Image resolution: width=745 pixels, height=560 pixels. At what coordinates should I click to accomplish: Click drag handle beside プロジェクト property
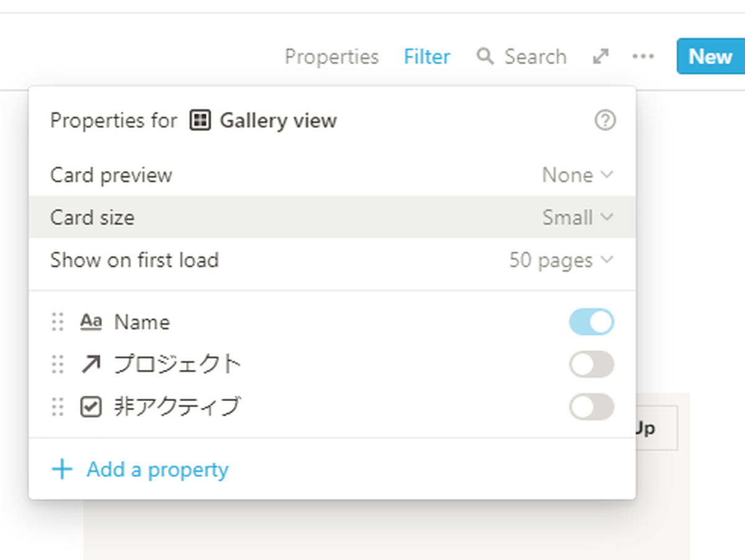point(57,364)
